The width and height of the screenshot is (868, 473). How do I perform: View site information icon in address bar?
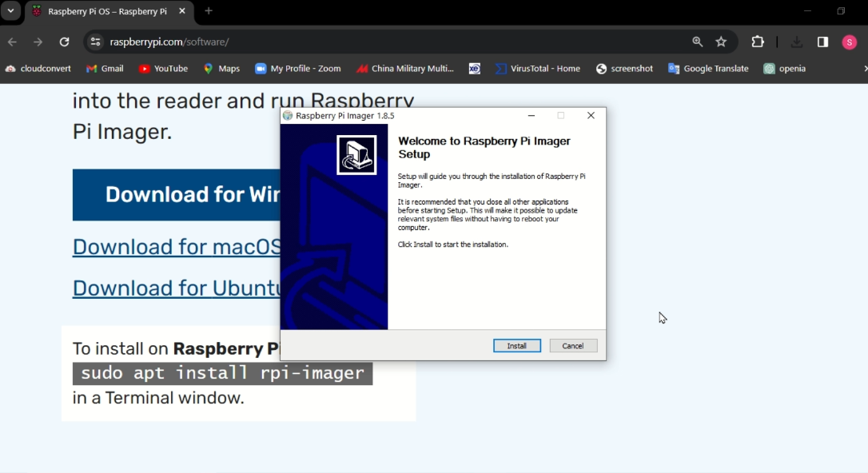coord(95,42)
